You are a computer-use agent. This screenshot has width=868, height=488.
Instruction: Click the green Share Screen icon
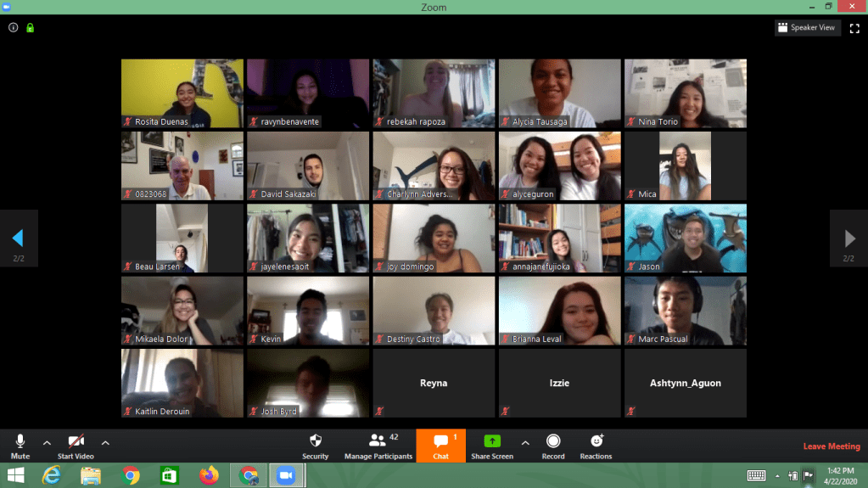(491, 441)
